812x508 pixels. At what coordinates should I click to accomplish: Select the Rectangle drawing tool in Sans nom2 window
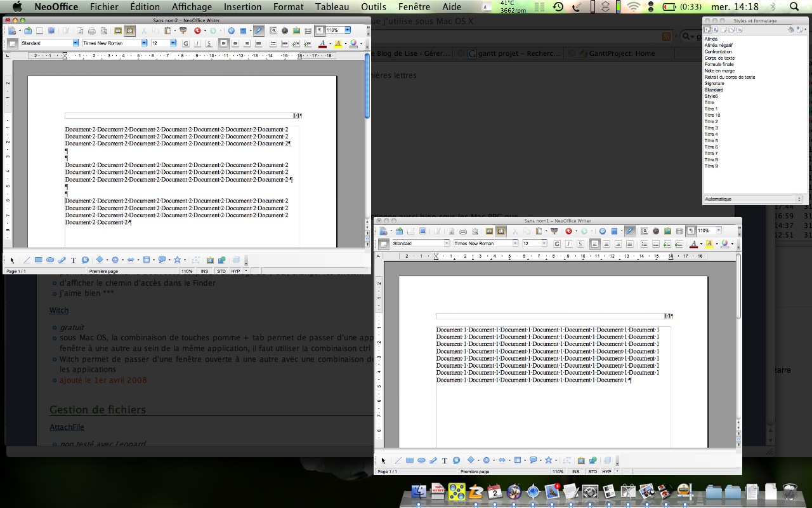point(38,260)
